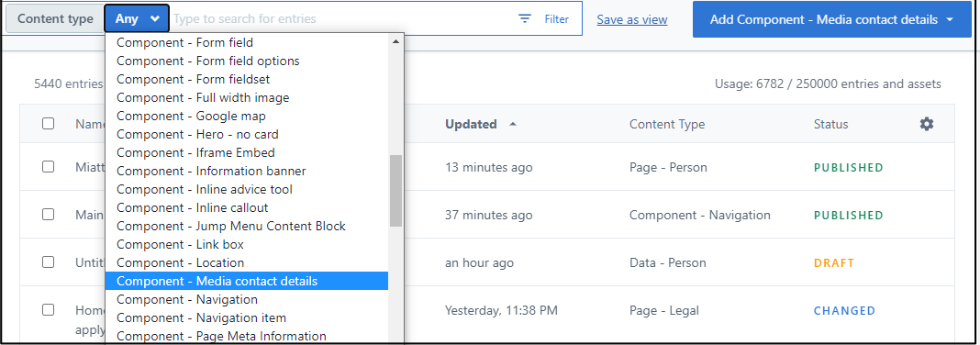Viewport: 980px width, 345px height.
Task: Pick Component - Inline advice tool
Action: point(247,189)
